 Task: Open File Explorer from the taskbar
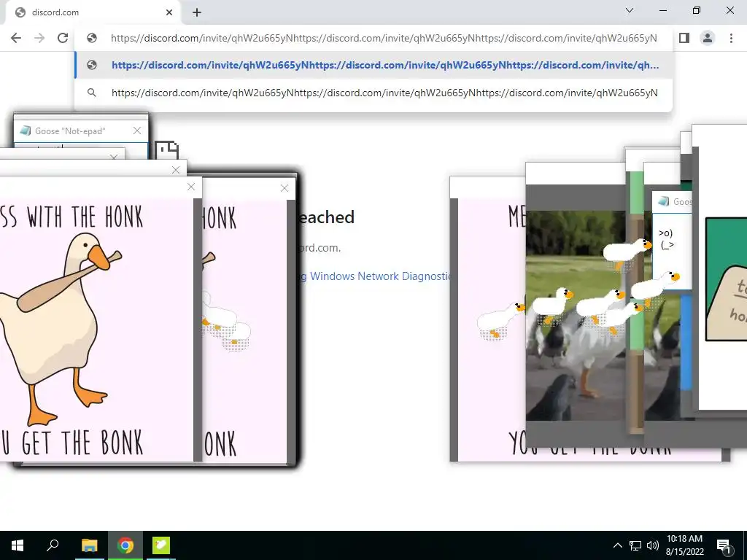[89, 545]
